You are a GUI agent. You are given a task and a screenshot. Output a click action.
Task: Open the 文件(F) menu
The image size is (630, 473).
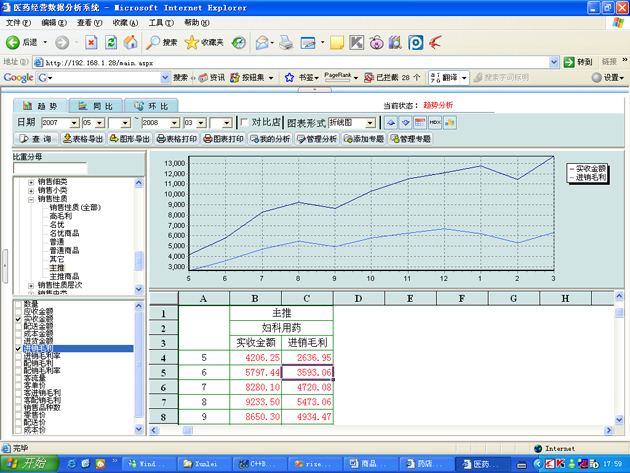(18, 23)
